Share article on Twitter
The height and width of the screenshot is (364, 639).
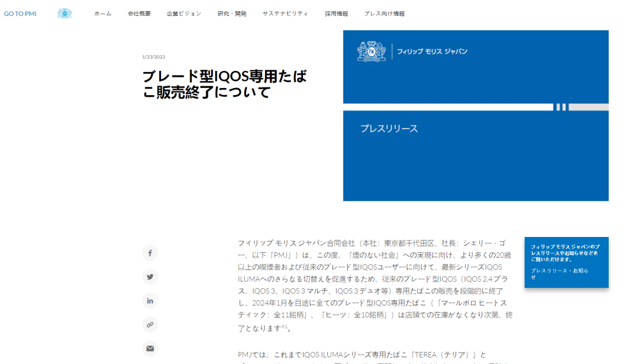point(150,277)
